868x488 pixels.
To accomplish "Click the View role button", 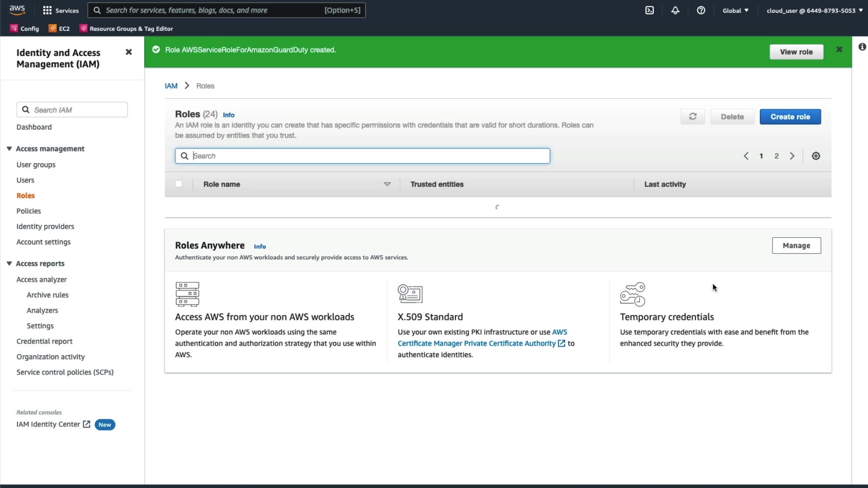I will (x=796, y=52).
